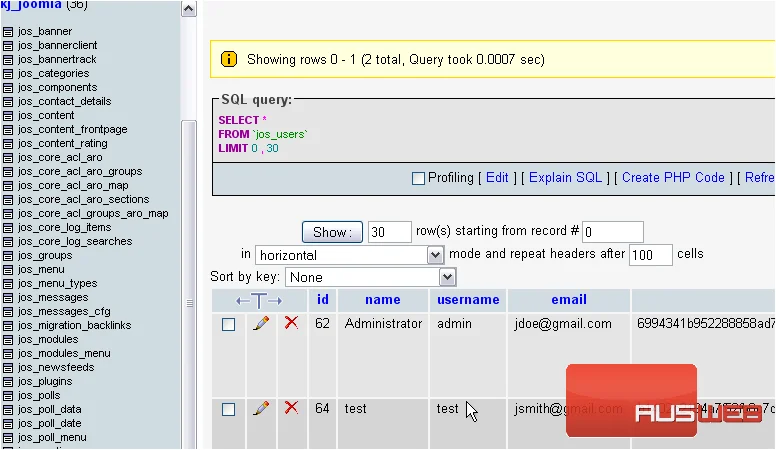Open the jos_core_log_searches table

coord(75,242)
